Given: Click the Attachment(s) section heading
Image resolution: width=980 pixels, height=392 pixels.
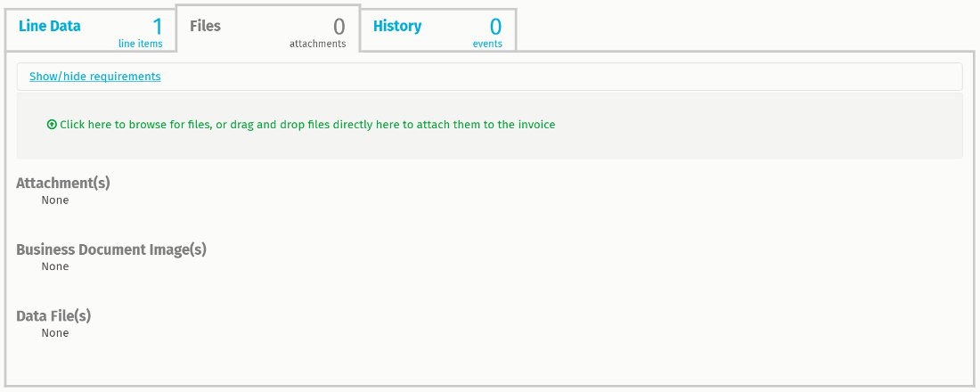Looking at the screenshot, I should pos(63,184).
